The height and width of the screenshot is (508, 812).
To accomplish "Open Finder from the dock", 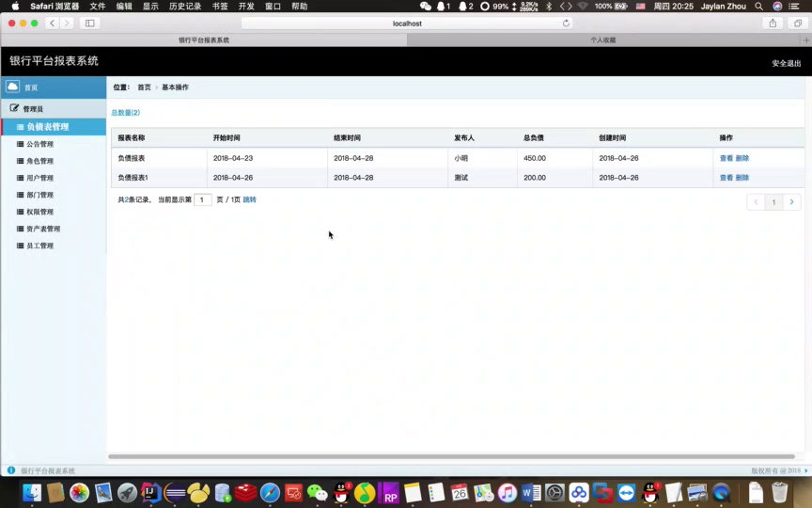I will (x=32, y=492).
